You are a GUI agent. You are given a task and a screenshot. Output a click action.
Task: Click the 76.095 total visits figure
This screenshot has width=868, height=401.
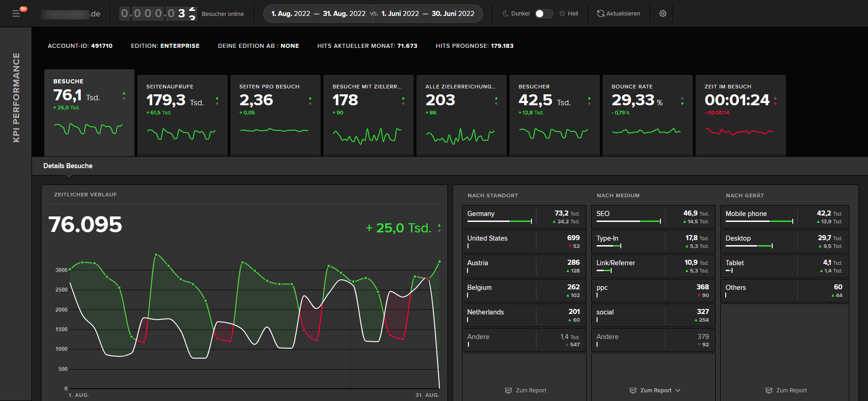(x=85, y=224)
